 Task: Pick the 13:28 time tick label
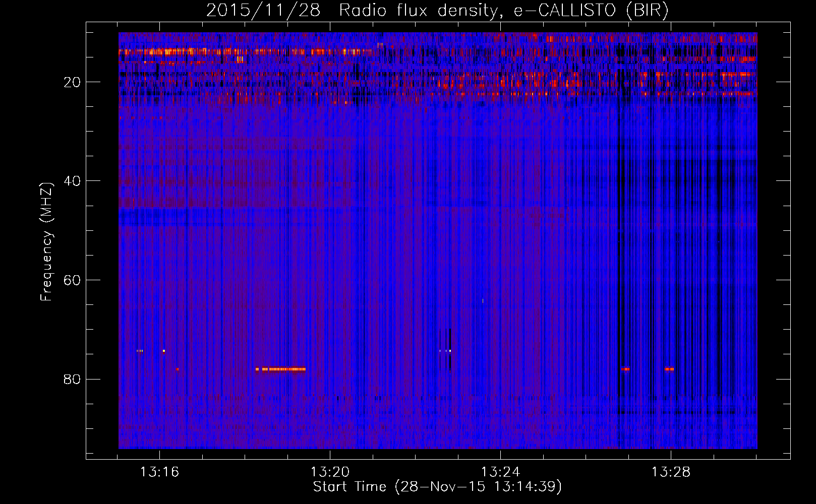(x=671, y=472)
